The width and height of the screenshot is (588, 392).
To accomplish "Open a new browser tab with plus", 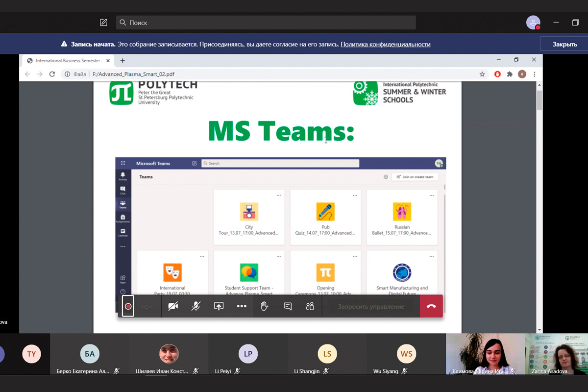I will 122,61.
